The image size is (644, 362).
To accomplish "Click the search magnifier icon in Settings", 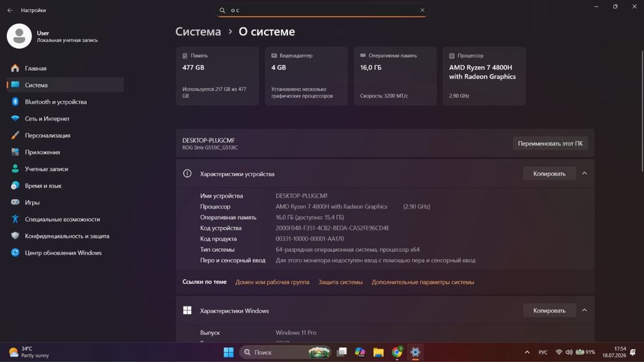I will 222,10.
